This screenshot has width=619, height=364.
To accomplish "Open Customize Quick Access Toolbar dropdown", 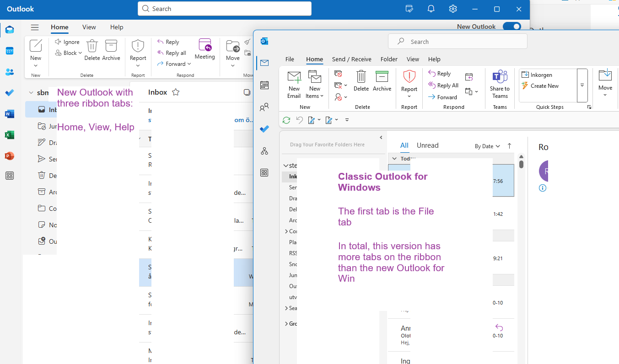I will coord(347,120).
